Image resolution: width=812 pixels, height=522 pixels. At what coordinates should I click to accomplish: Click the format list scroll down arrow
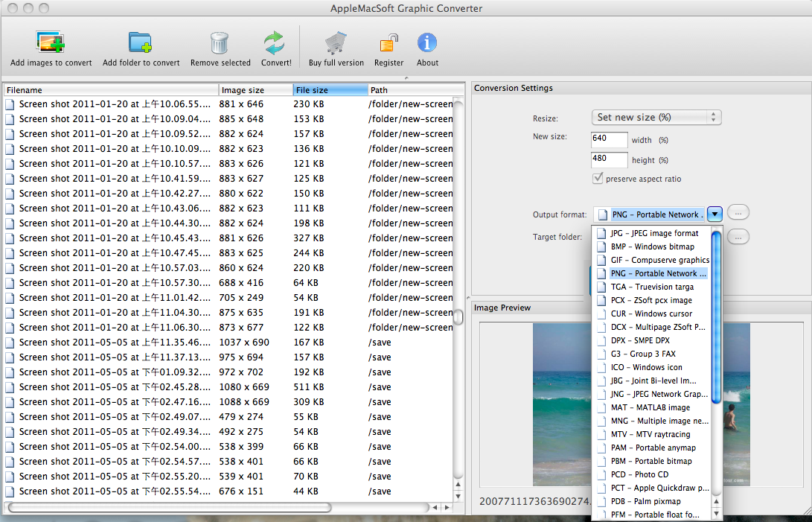[x=717, y=514]
